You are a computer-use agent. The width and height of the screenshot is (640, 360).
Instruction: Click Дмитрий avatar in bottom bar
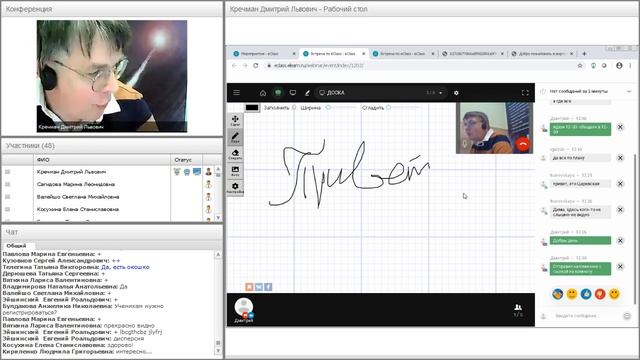[x=244, y=308]
